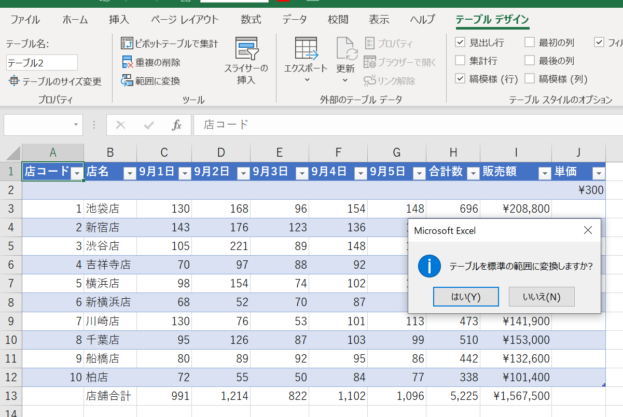623x417 pixels.
Task: Select the cell containing 吉祥寺店
Action: click(110, 264)
